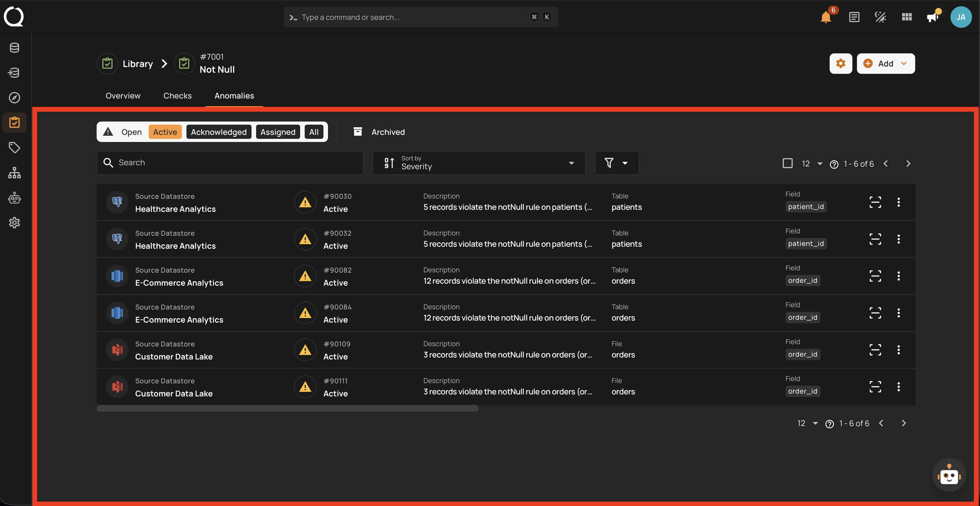Go to previous page at top pagination
The image size is (980, 506).
click(886, 164)
